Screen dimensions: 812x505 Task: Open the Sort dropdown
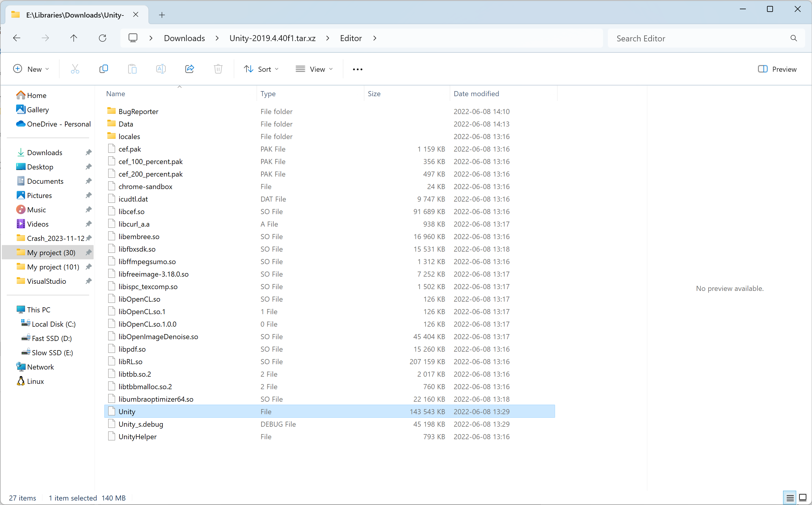[261, 69]
